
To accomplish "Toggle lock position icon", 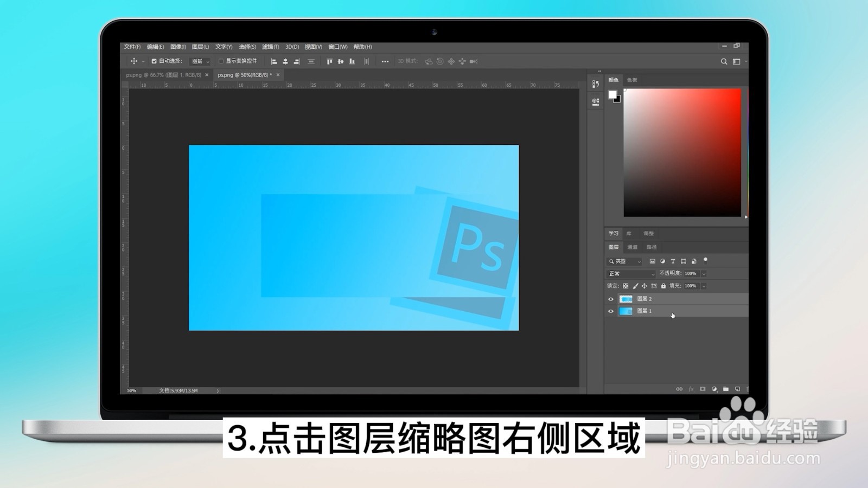I will 644,286.
